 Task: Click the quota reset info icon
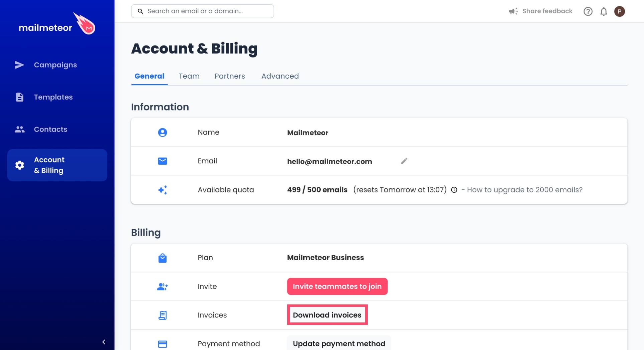tap(454, 190)
